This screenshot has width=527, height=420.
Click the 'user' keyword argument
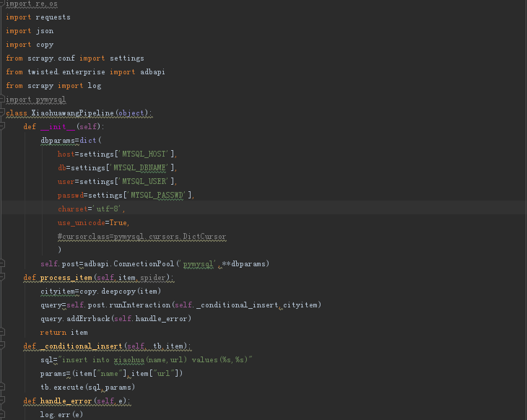(x=66, y=181)
